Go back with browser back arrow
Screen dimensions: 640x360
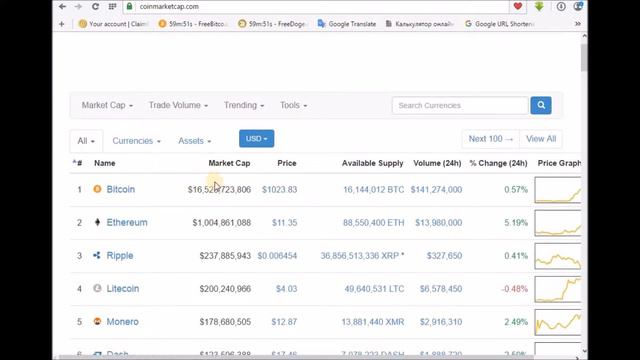tap(62, 7)
